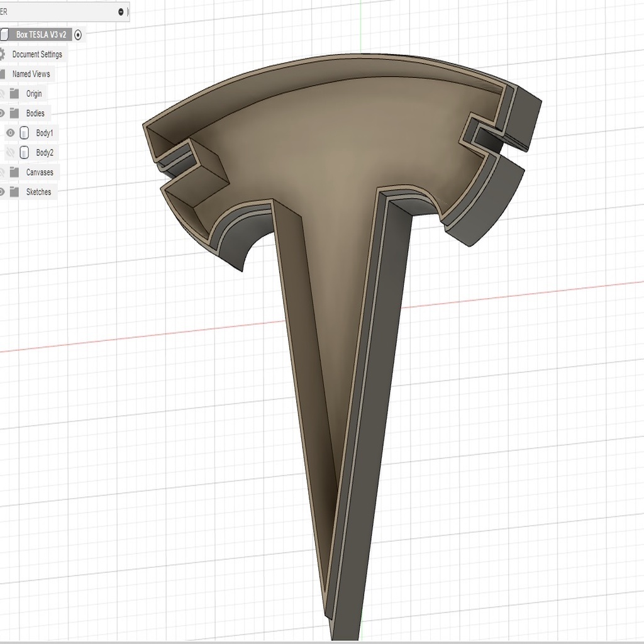The image size is (644, 644).
Task: Toggle visibility of the Sketches folder
Action: 3,192
